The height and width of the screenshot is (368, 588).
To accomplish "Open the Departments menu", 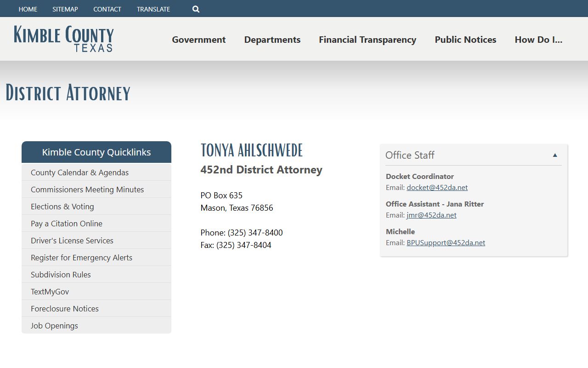I will pyautogui.click(x=272, y=40).
